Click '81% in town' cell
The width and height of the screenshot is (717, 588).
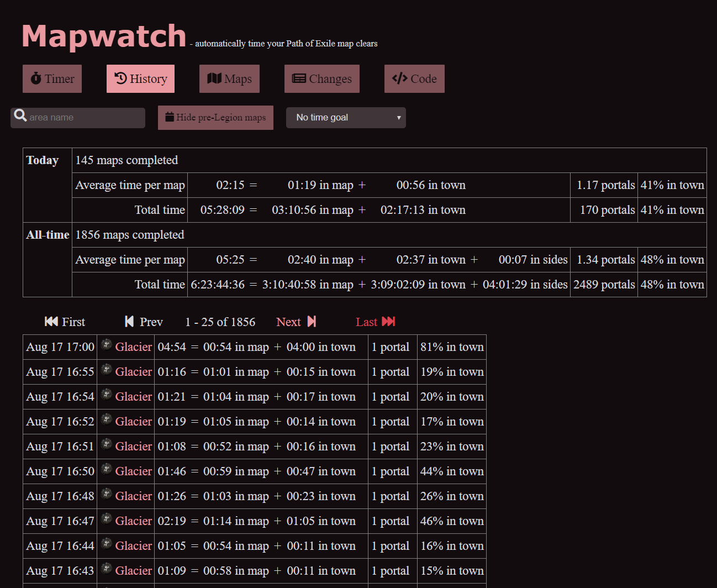(x=452, y=347)
